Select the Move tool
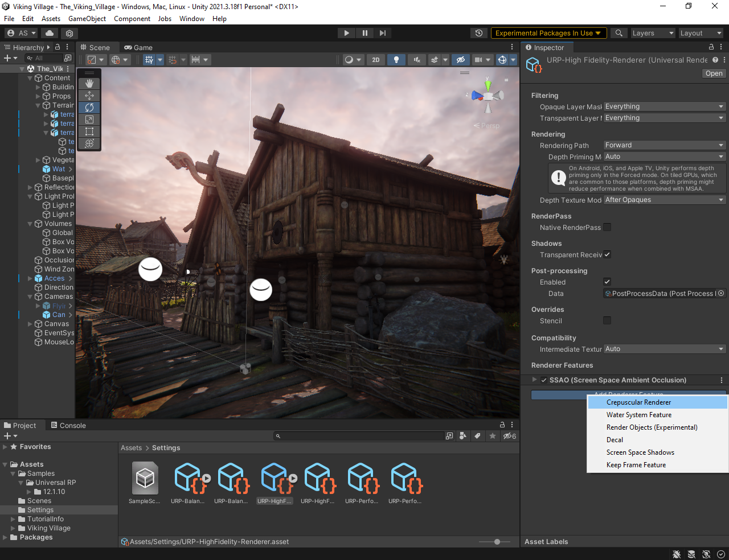 tap(88, 96)
